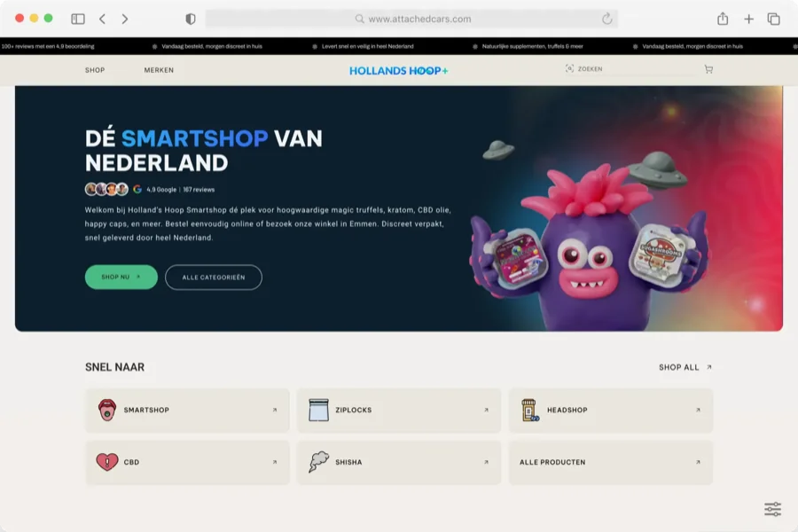
Task: Click the Shisha smoke icon
Action: [x=318, y=462]
